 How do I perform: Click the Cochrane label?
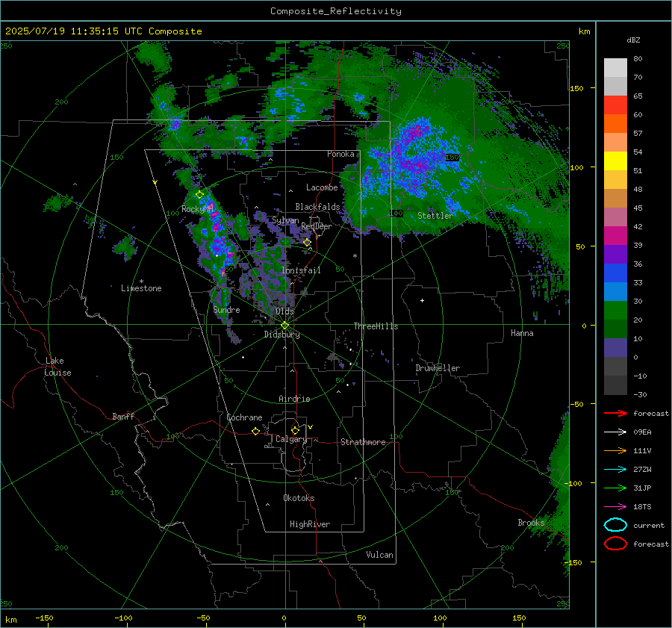click(x=244, y=417)
